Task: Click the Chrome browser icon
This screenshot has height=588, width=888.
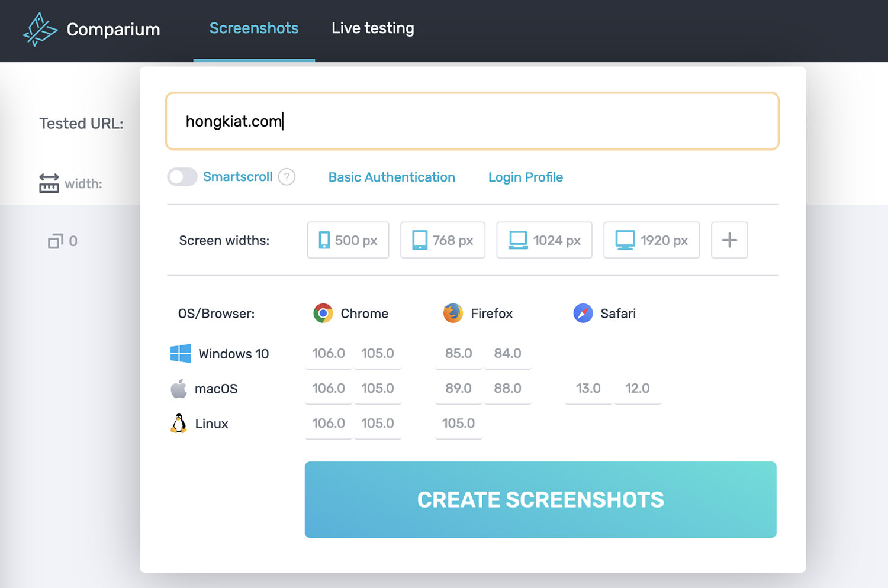Action: point(323,313)
